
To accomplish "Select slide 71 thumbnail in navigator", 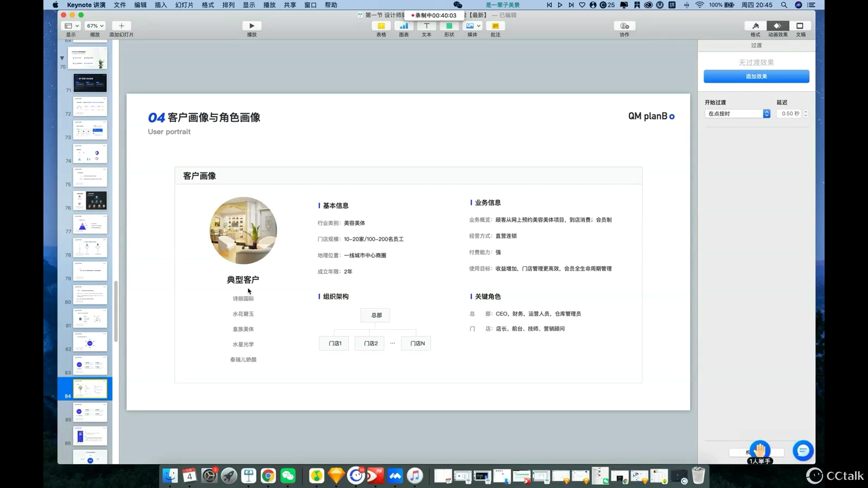I will pyautogui.click(x=90, y=83).
